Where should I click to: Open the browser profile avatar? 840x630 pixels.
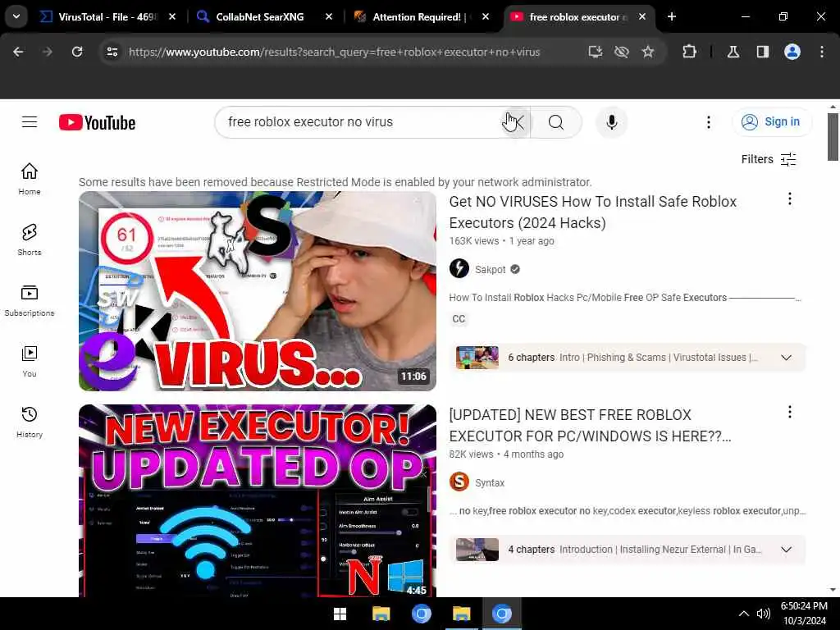point(792,52)
